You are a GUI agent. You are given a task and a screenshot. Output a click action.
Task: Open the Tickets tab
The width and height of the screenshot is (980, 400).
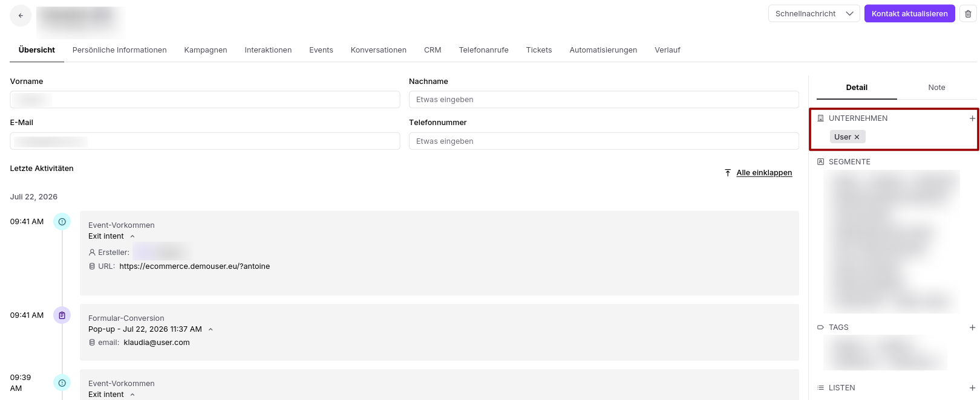(x=539, y=50)
